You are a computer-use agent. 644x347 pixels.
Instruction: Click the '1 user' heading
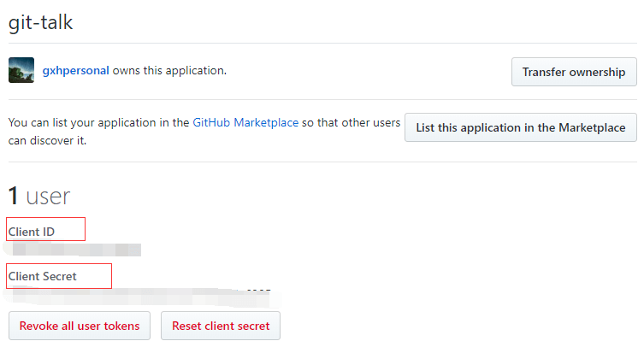point(39,196)
